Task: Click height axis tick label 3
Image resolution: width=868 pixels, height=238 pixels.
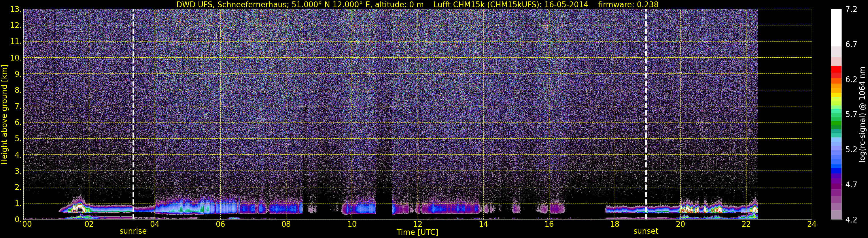Action: (x=18, y=171)
